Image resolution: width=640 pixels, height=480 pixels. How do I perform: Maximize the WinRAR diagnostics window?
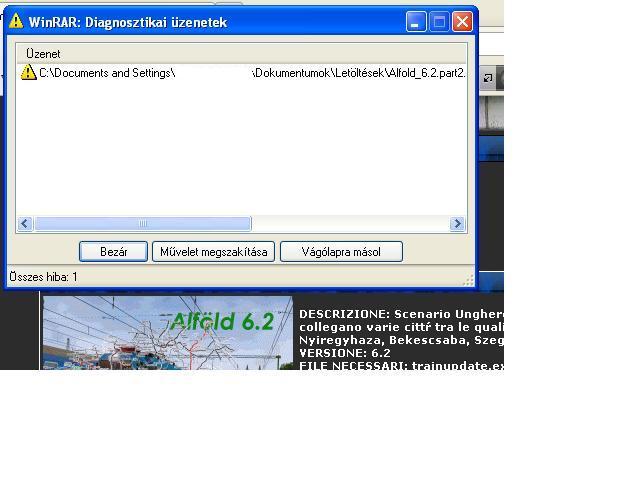439,21
